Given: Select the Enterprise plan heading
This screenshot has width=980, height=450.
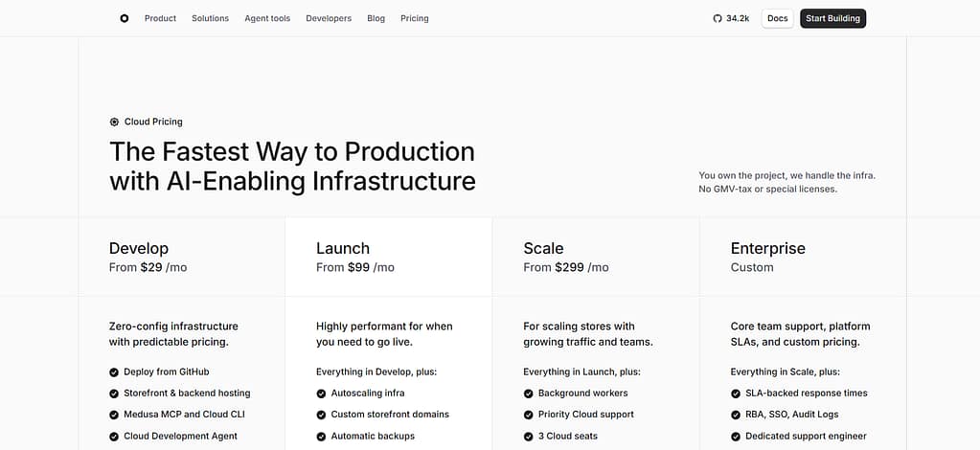Looking at the screenshot, I should pyautogui.click(x=768, y=249).
